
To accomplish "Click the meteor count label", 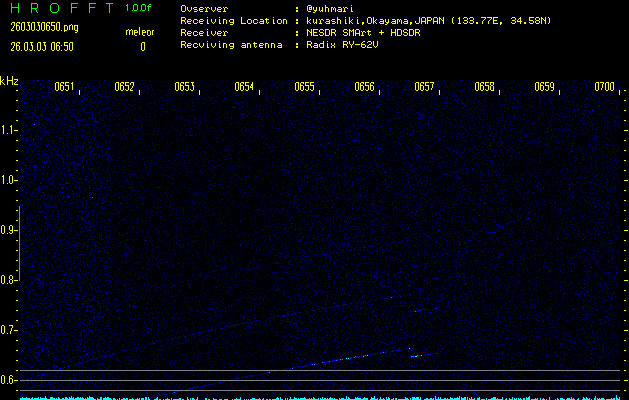I will (x=139, y=32).
